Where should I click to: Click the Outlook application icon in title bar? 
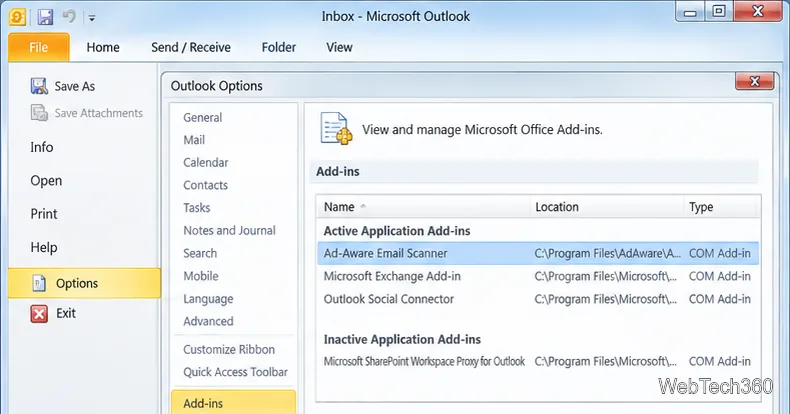17,18
